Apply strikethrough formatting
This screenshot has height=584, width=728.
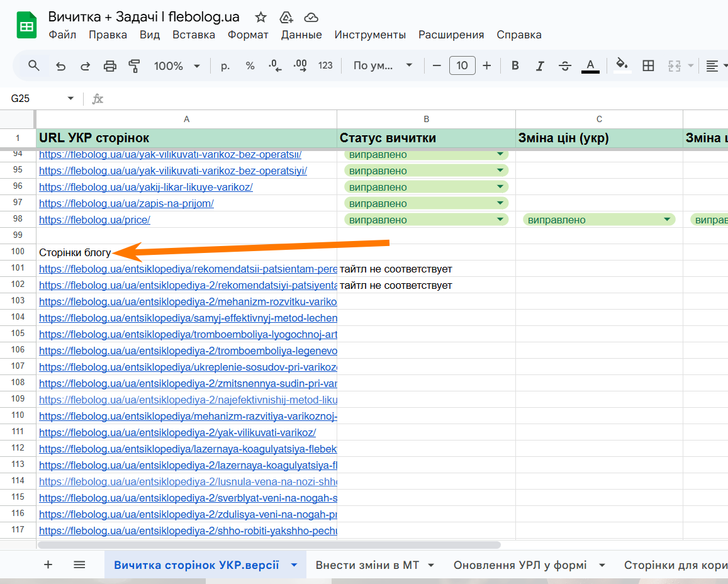pos(564,66)
